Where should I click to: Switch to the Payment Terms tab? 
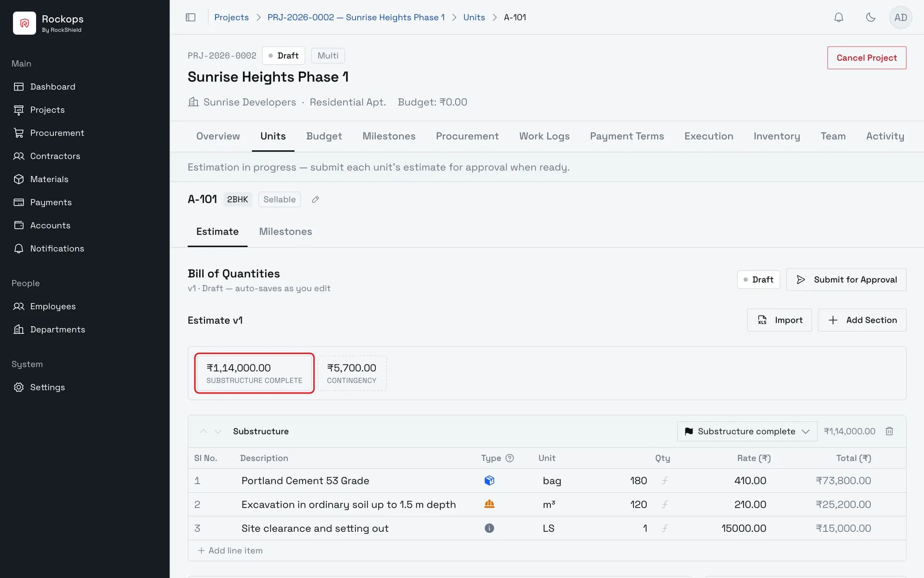[x=627, y=136]
